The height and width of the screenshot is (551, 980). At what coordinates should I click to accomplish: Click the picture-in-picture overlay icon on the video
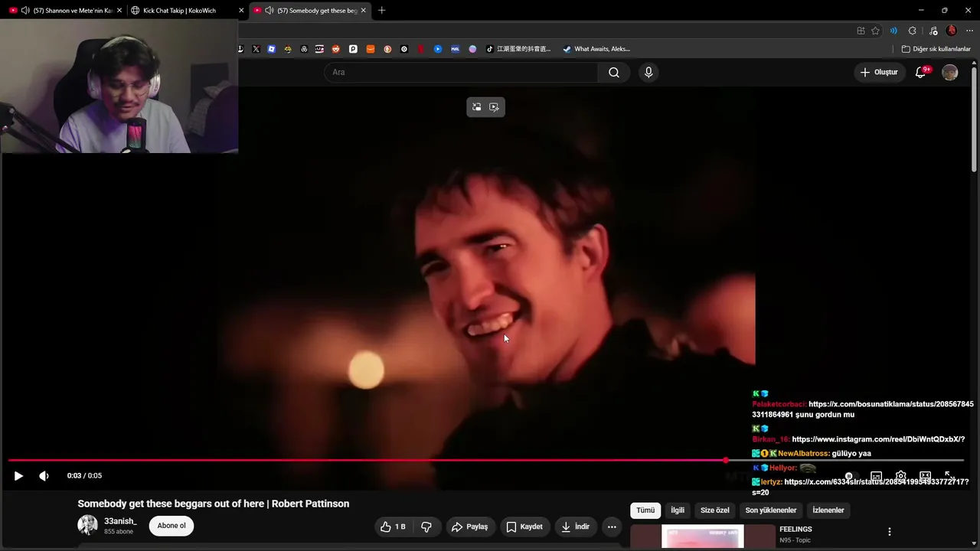pyautogui.click(x=476, y=107)
